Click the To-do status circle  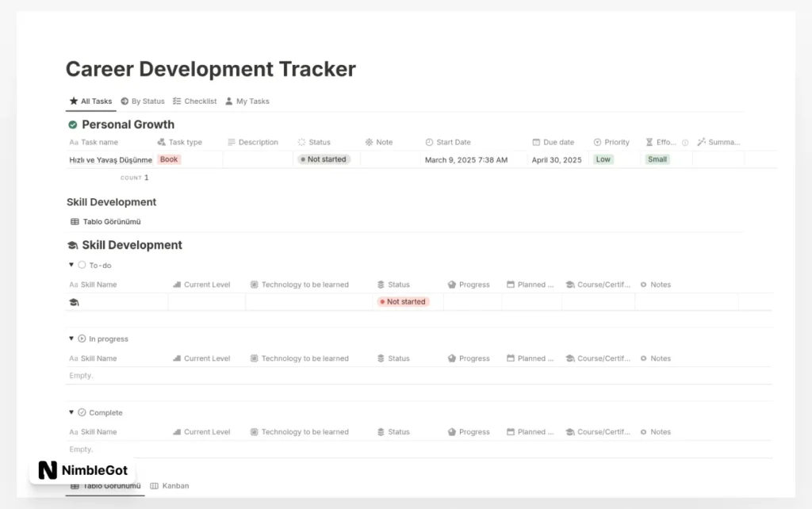82,265
